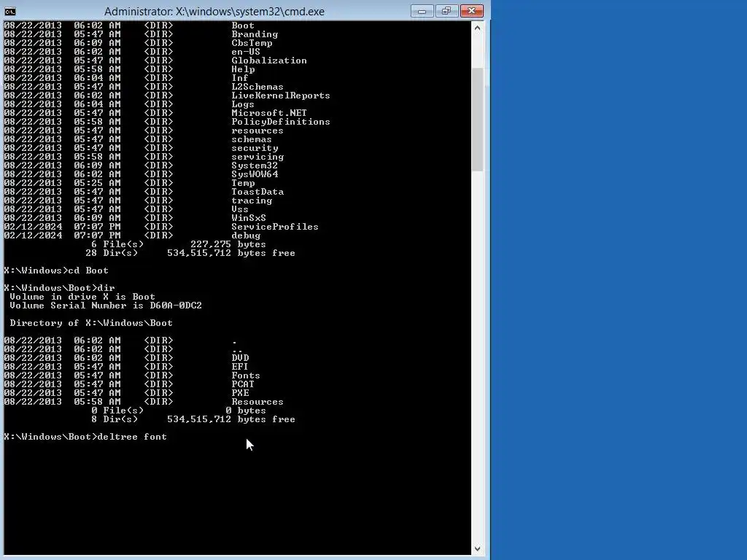Click the 'resources' lowercase directory entry
This screenshot has width=747, height=560.
[x=258, y=131]
